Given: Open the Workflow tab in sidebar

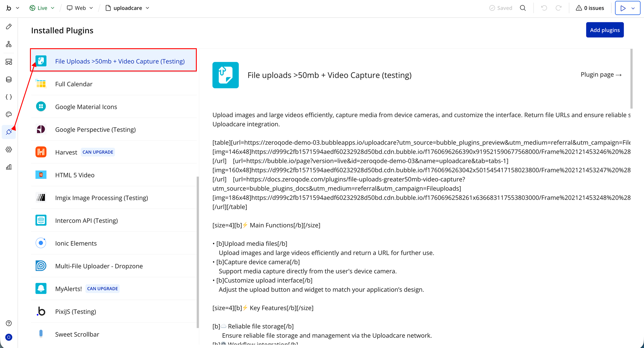Looking at the screenshot, I should pyautogui.click(x=9, y=44).
